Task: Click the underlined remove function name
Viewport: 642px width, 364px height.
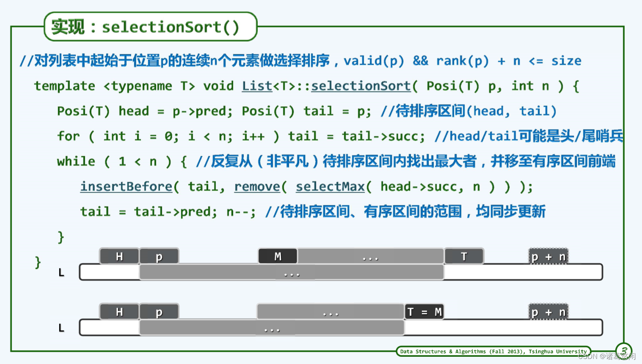Action: click(257, 187)
